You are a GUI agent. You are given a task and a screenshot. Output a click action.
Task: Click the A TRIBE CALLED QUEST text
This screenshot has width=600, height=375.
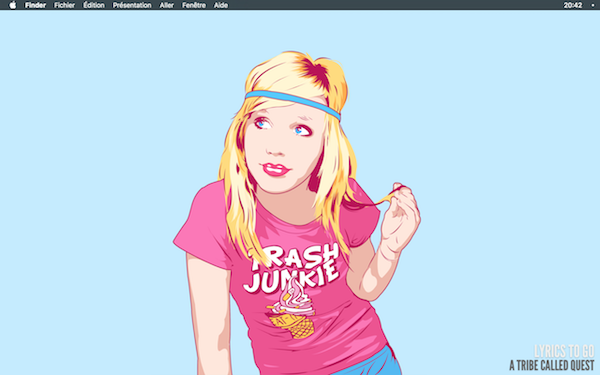pyautogui.click(x=552, y=365)
